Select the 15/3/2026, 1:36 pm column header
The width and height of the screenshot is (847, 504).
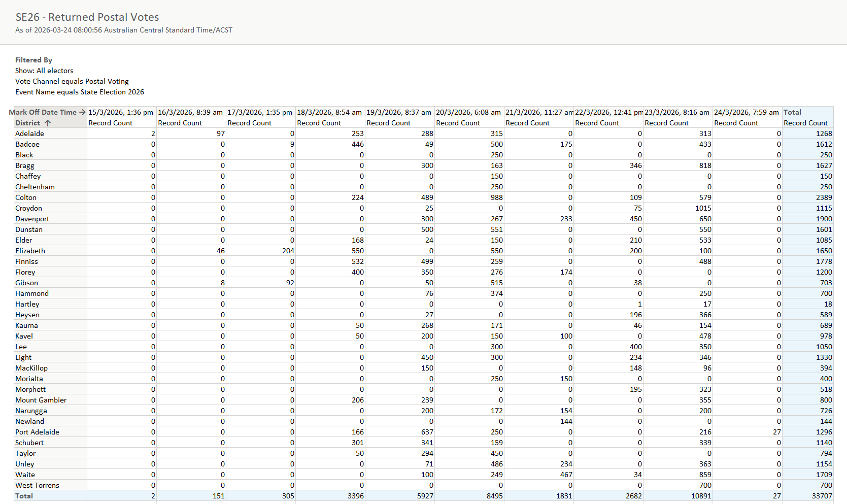pos(121,112)
